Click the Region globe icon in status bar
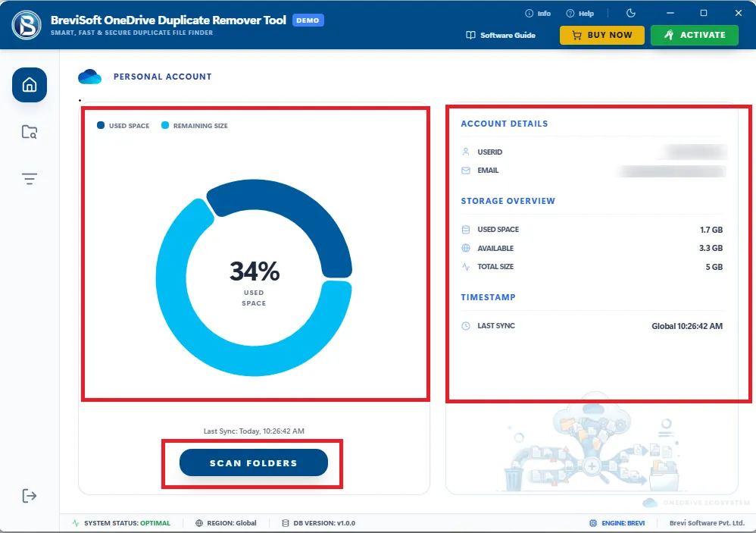 tap(199, 523)
